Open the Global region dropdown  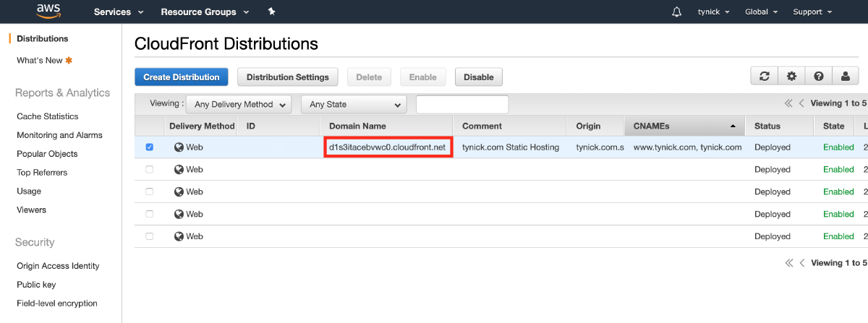coord(761,12)
